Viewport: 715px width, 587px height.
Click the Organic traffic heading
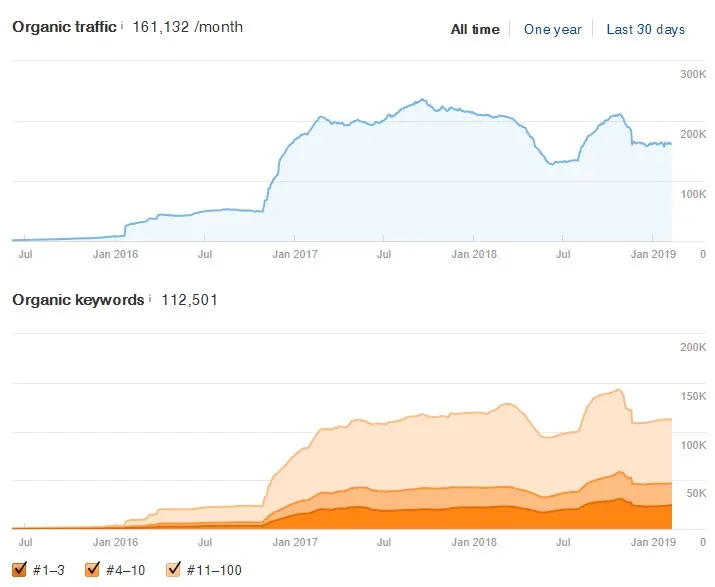[64, 27]
